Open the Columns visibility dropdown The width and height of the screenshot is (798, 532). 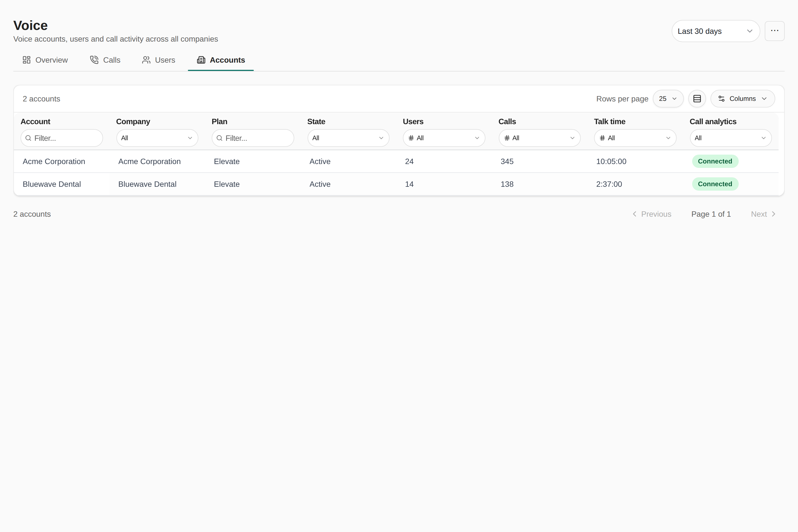[742, 99]
